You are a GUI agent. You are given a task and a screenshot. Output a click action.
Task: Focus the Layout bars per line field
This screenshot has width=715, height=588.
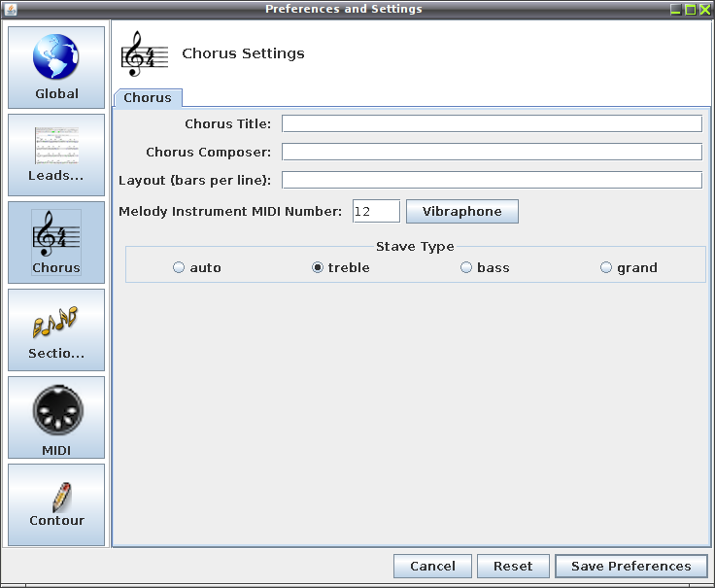pyautogui.click(x=492, y=180)
